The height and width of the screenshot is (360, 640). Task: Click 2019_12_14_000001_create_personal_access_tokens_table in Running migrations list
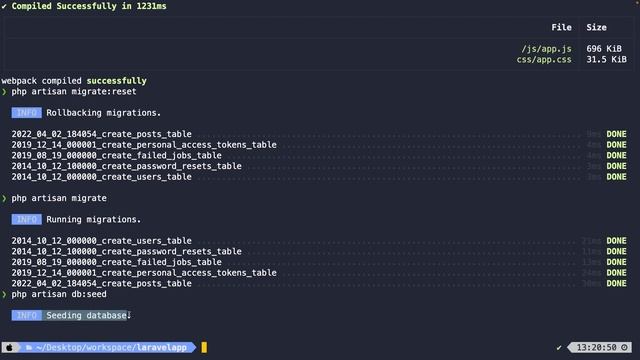[144, 272]
